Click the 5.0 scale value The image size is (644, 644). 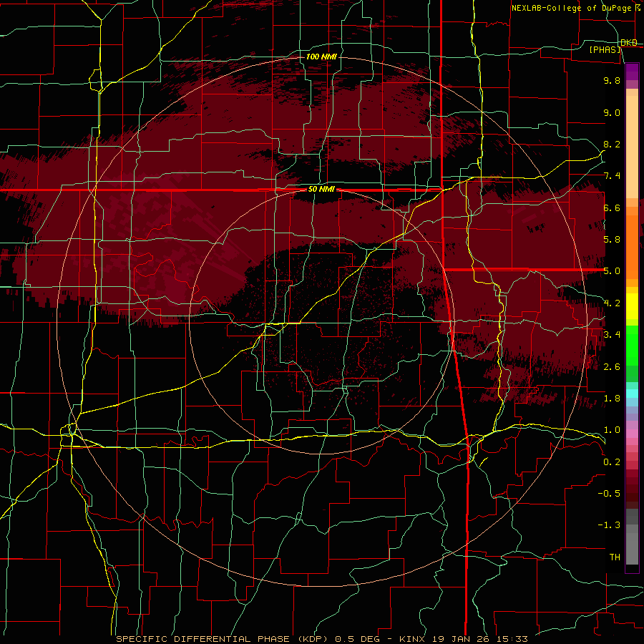point(612,271)
